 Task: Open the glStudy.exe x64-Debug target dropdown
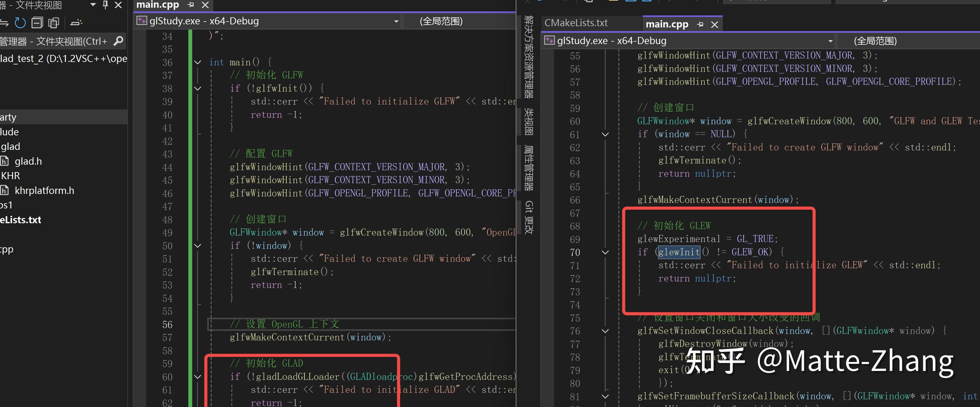coord(396,21)
